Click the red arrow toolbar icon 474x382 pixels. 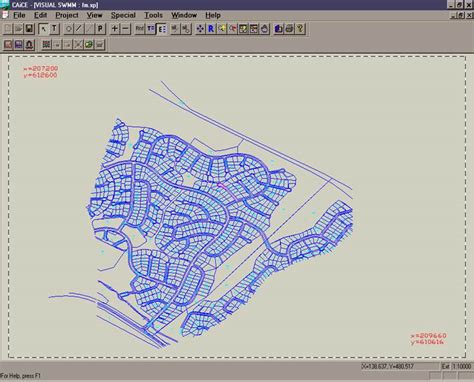(232, 29)
